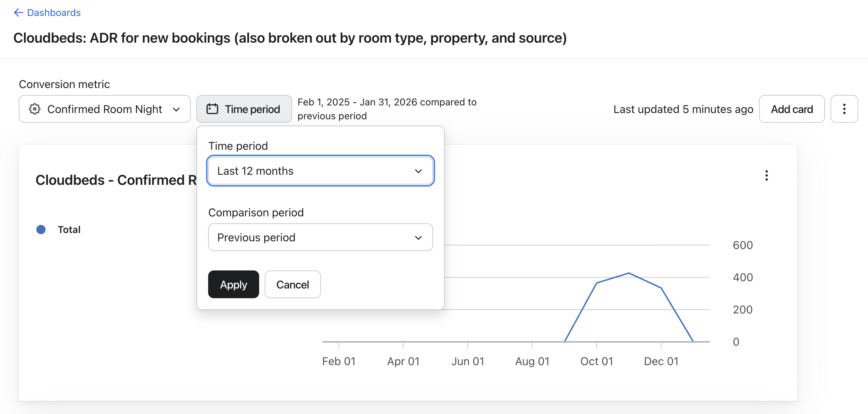
Task: Open the Previous period comparison dropdown
Action: [320, 238]
